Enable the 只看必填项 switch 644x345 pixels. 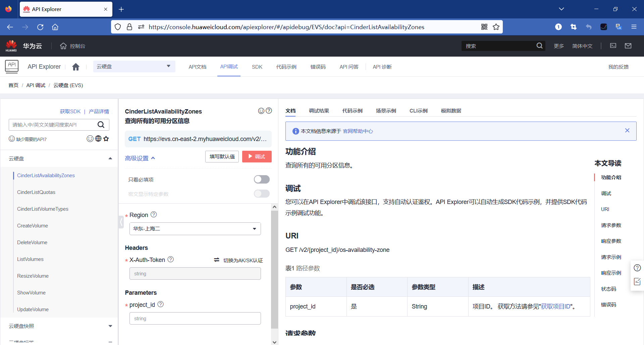(x=262, y=179)
